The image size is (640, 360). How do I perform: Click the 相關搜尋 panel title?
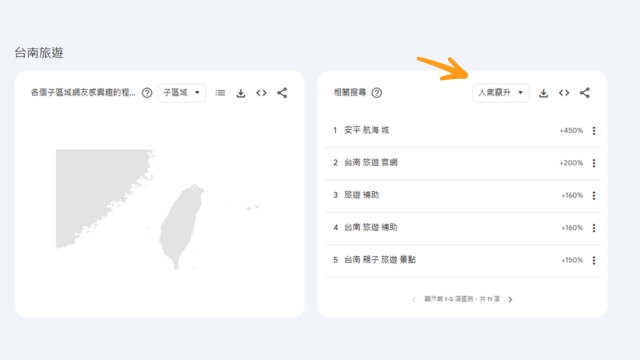point(350,93)
